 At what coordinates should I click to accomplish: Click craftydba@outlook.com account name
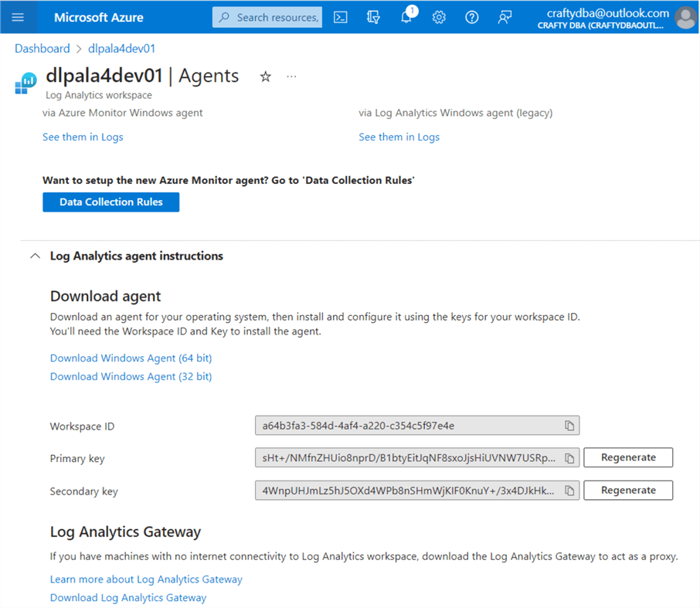[607, 13]
